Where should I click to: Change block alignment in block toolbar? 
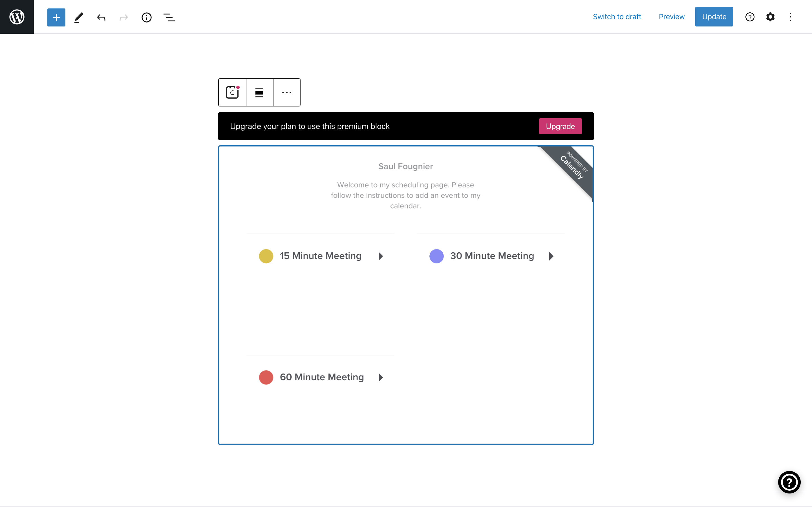coord(259,92)
